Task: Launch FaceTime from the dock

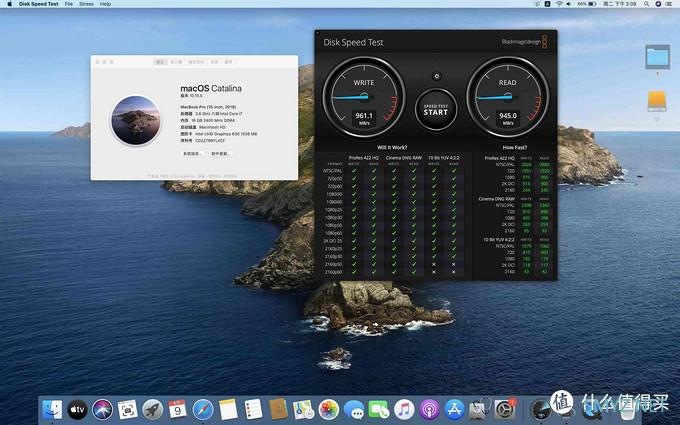Action: 379,409
